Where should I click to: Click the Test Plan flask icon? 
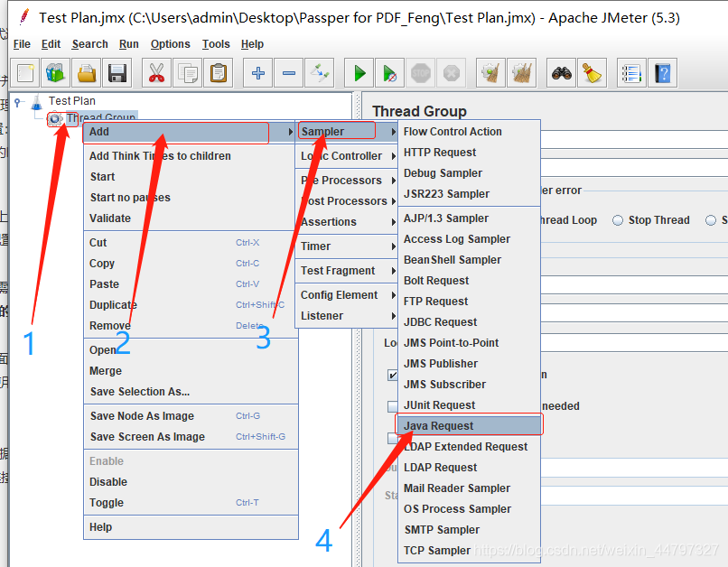(x=37, y=102)
